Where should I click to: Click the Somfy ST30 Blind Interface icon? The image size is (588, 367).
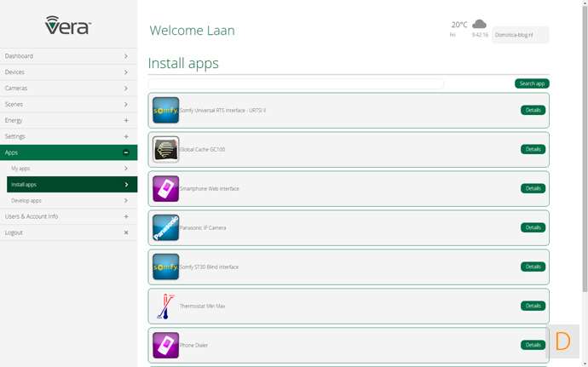coord(165,267)
